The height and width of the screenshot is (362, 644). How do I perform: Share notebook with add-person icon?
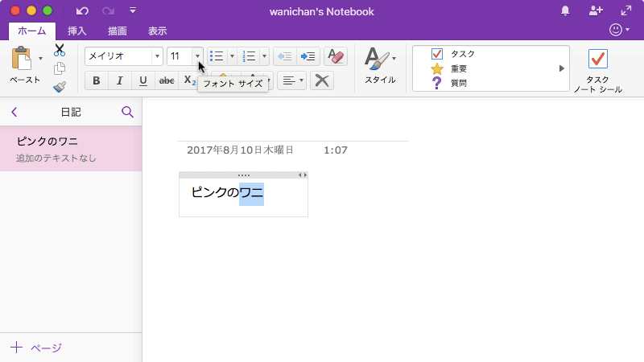click(x=596, y=10)
